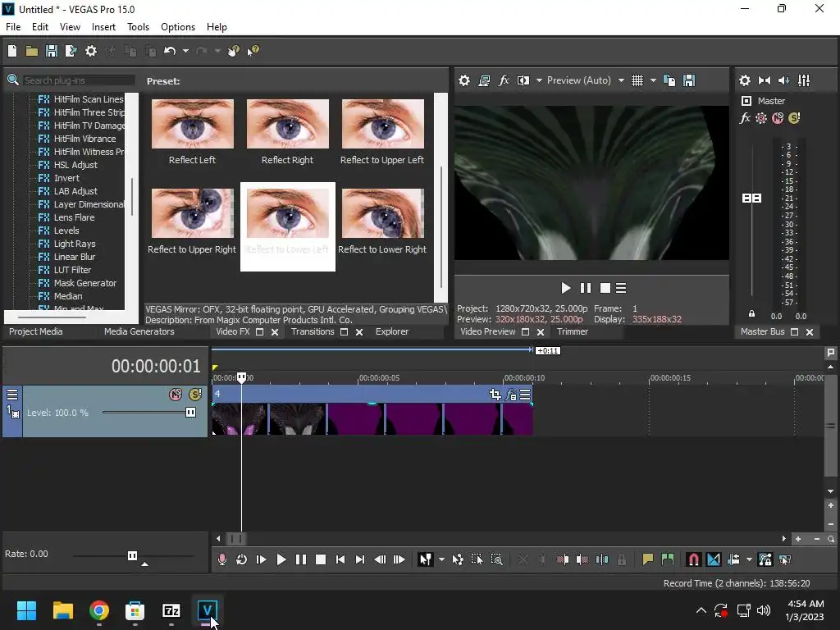
Task: Toggle Preview on External Monitor icon
Action: click(484, 80)
